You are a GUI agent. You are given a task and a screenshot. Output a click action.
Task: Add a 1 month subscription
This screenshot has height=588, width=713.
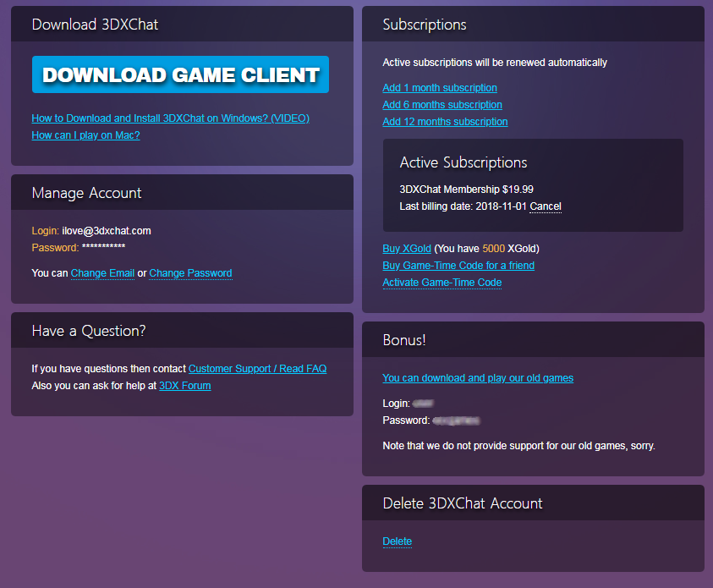coord(440,88)
